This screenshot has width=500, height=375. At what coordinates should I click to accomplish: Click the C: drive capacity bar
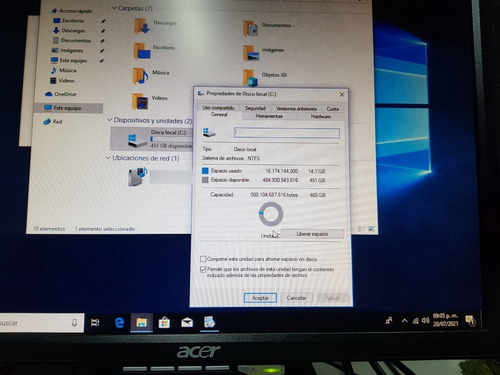click(x=171, y=139)
